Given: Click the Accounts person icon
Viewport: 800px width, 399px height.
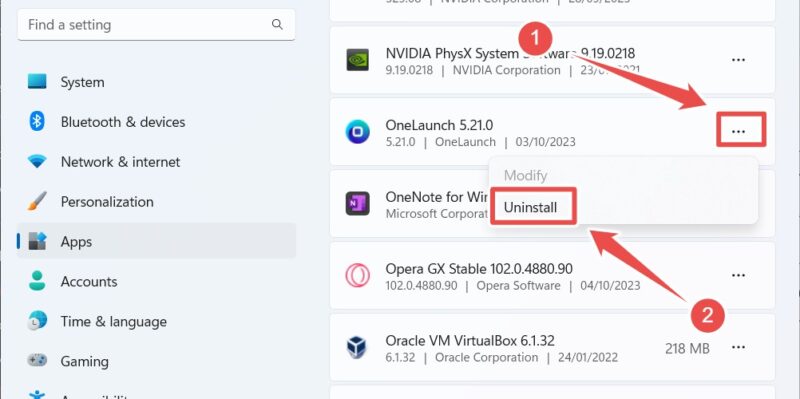Looking at the screenshot, I should (x=37, y=281).
